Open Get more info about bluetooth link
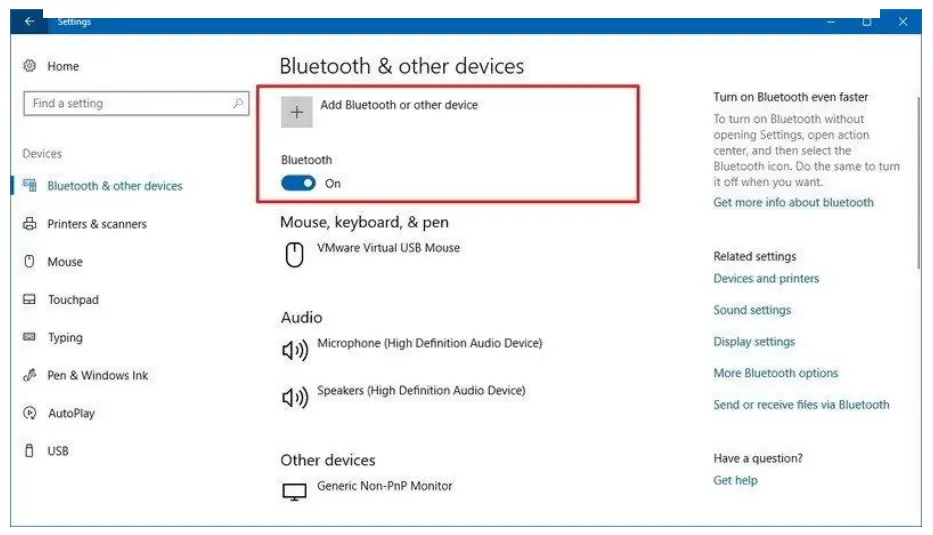The image size is (933, 535). [793, 202]
